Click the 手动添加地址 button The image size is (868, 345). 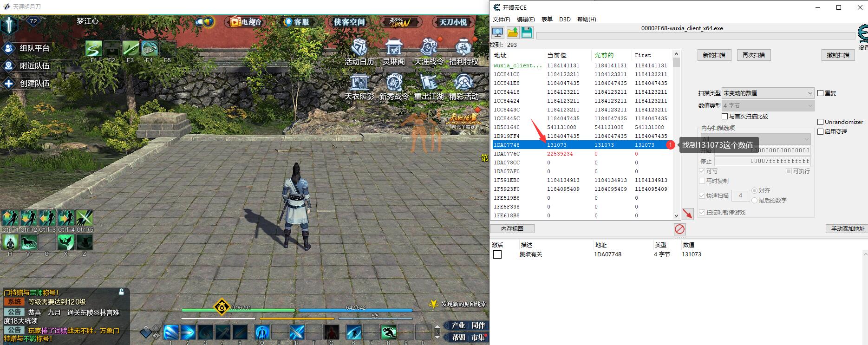click(848, 228)
